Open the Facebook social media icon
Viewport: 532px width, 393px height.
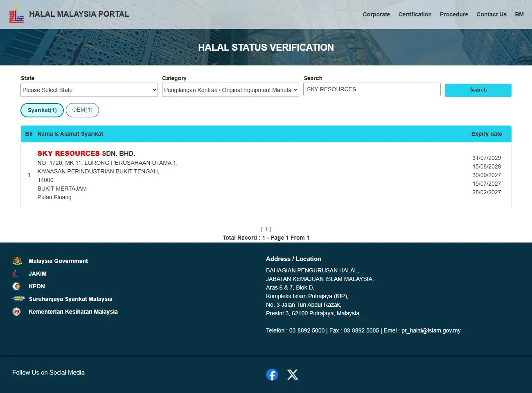pyautogui.click(x=272, y=375)
